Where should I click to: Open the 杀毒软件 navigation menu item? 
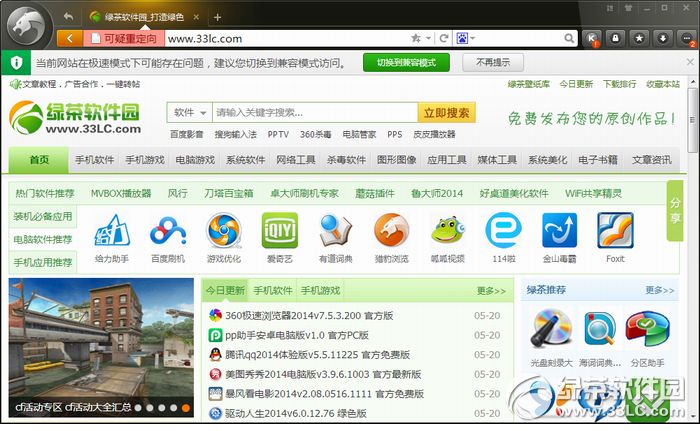(346, 160)
